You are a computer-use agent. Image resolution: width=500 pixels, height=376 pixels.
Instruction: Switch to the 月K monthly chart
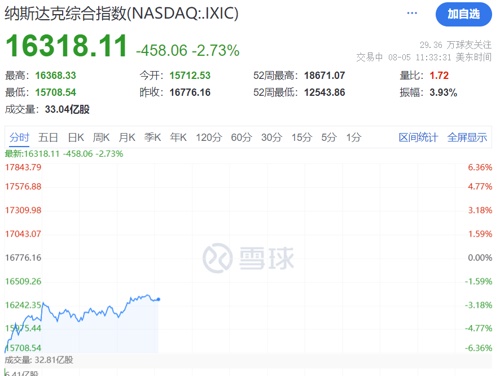(x=127, y=137)
